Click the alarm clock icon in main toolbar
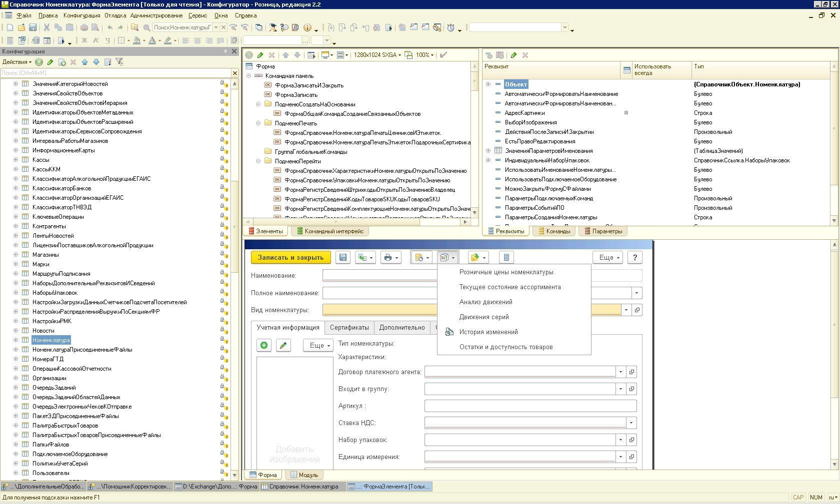The width and height of the screenshot is (840, 504). click(x=450, y=27)
